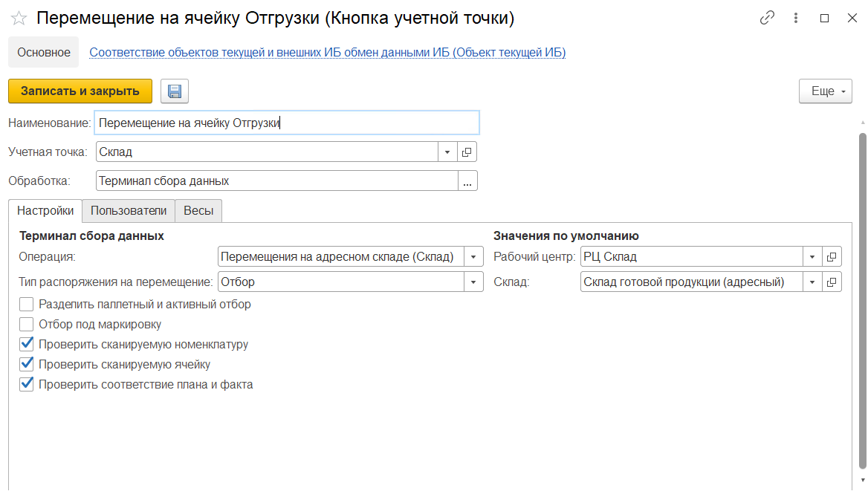
Task: Expand the Операция dropdown list
Action: (474, 257)
